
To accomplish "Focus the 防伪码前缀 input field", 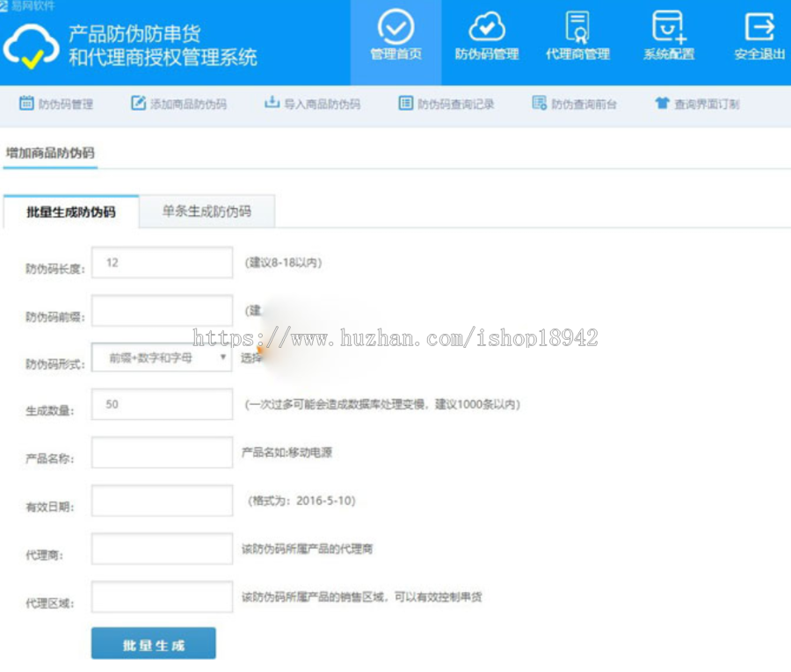I will tap(162, 311).
